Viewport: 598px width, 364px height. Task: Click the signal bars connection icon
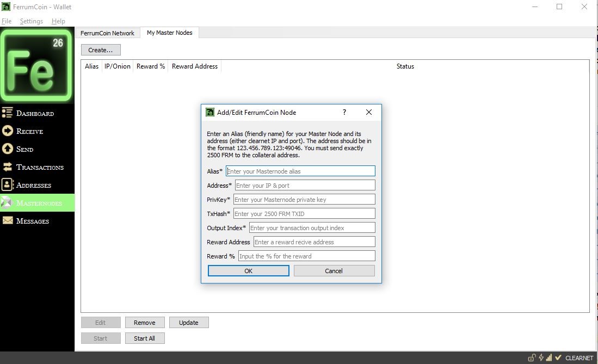pos(549,357)
